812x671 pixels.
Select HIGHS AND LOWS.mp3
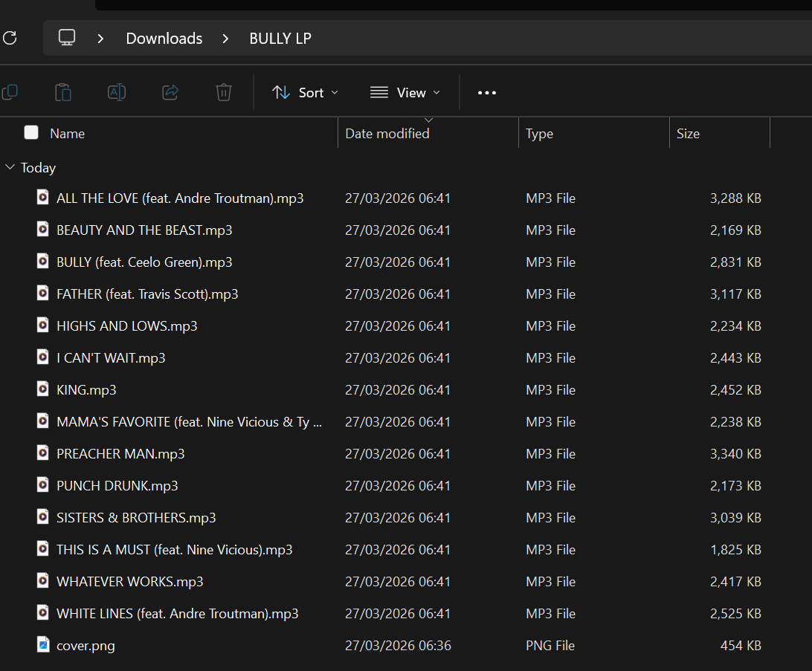pos(127,326)
